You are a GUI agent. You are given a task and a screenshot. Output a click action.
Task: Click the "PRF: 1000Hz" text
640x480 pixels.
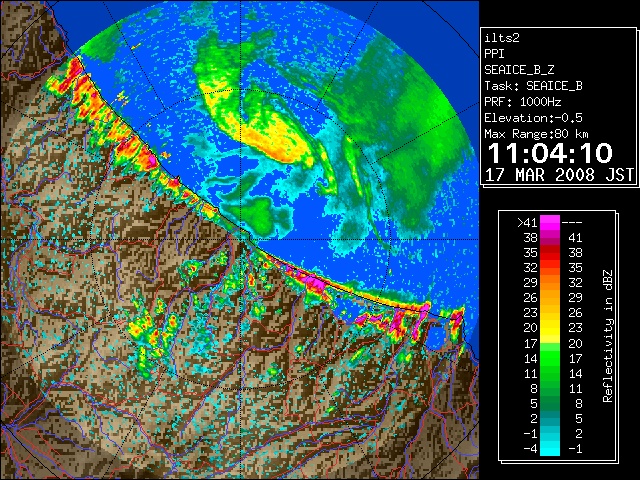(x=523, y=102)
